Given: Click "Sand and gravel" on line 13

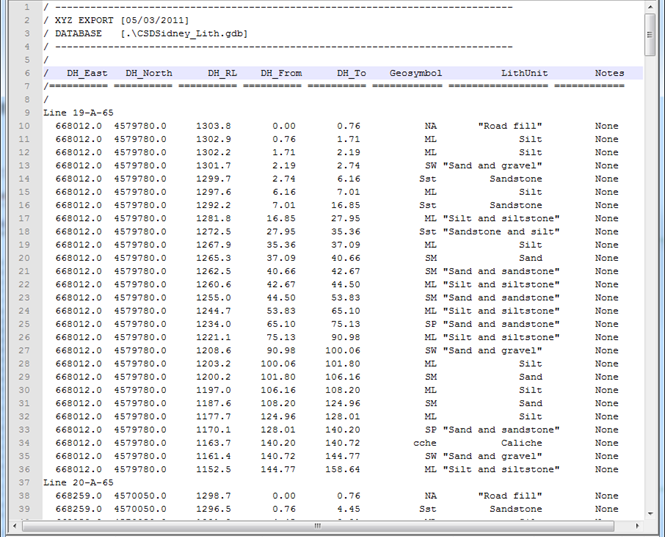Looking at the screenshot, I should coord(492,165).
